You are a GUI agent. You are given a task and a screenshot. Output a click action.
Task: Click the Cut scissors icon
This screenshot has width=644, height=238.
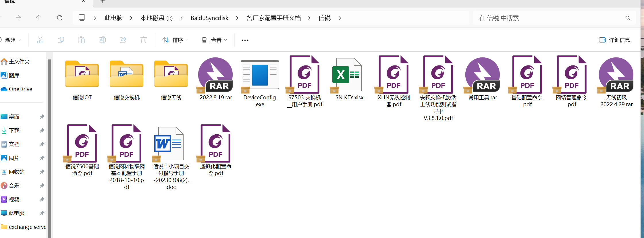[x=40, y=40]
